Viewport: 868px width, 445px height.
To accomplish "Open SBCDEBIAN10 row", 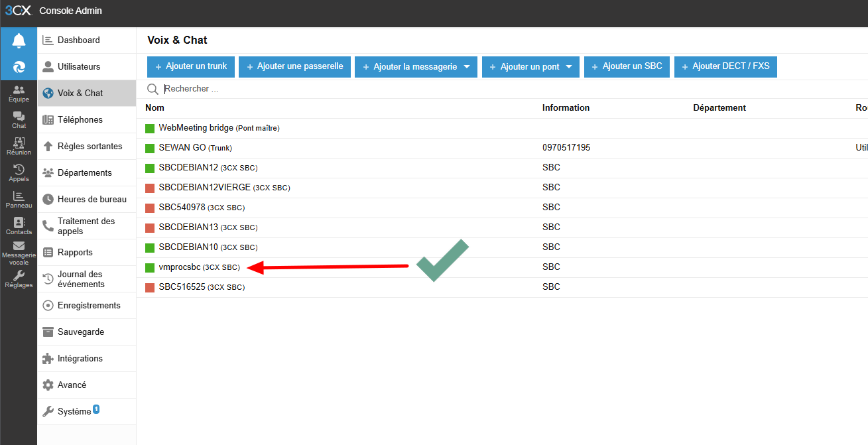I will click(502, 247).
